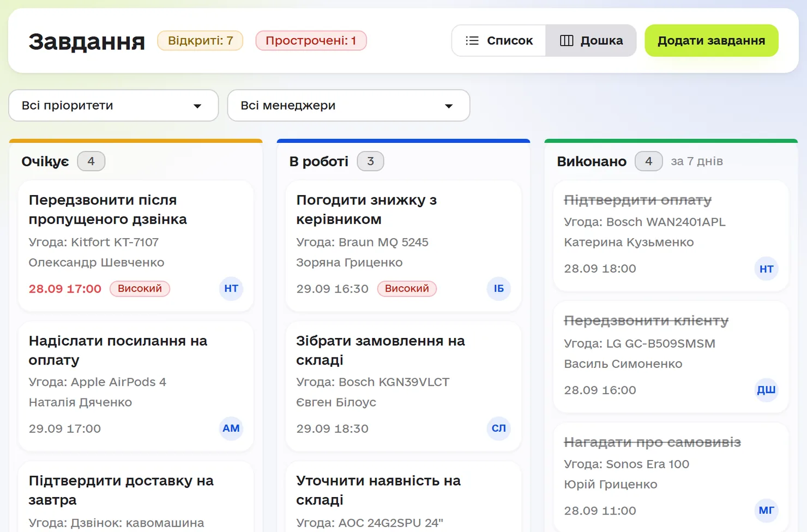Image resolution: width=807 pixels, height=532 pixels.
Task: Click the Угода: Bosch KGN39VLCT text
Action: tap(373, 382)
